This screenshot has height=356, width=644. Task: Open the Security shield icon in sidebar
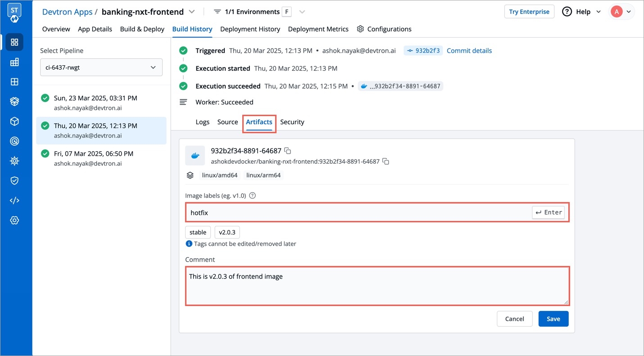[14, 180]
